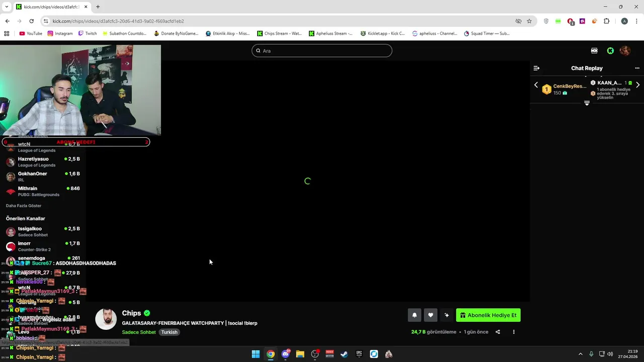644x362 pixels.
Task: Click the address bar URL
Action: pyautogui.click(x=118, y=21)
